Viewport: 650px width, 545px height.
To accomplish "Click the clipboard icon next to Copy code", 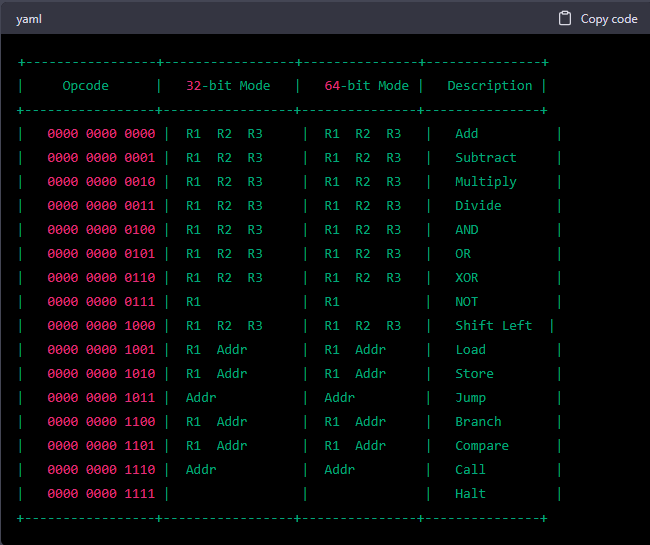I will tap(565, 18).
